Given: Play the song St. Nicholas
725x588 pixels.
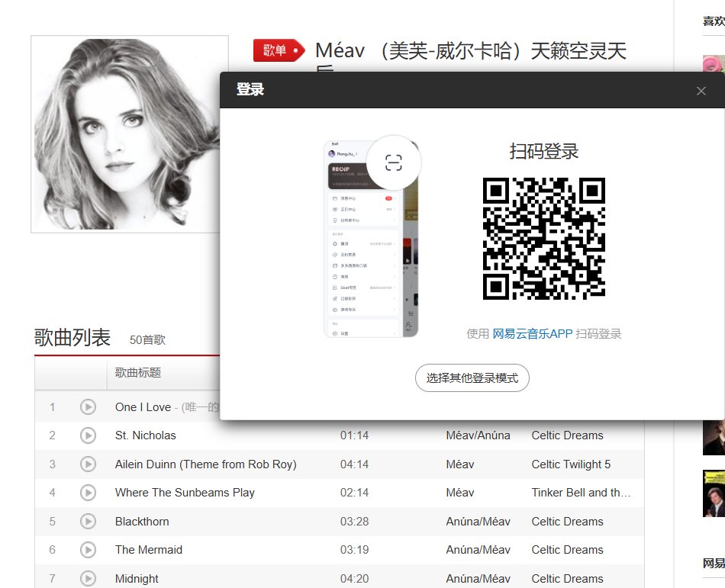Looking at the screenshot, I should coord(88,435).
